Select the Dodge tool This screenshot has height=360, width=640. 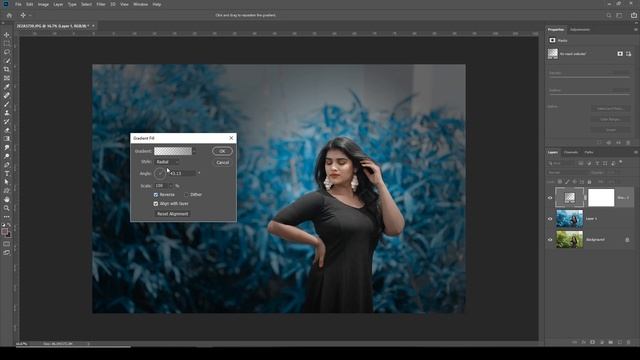(7, 156)
